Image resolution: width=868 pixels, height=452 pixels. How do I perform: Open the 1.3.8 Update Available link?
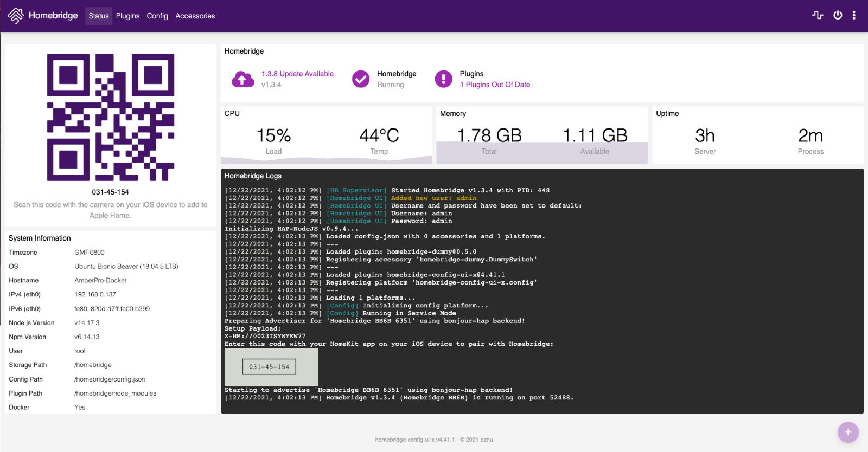[x=297, y=74]
